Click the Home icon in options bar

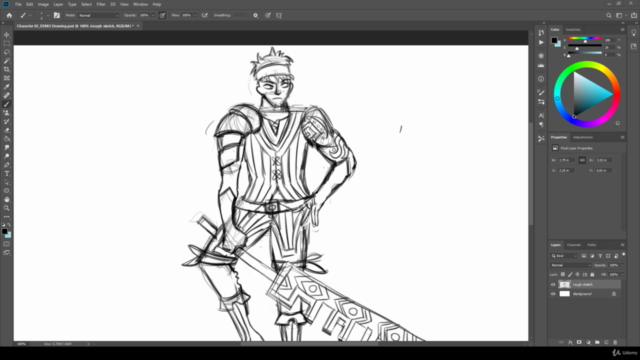coord(9,16)
